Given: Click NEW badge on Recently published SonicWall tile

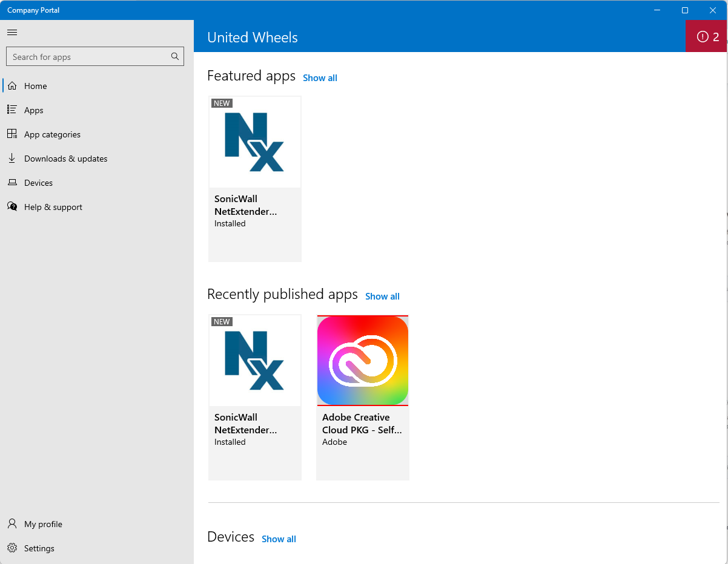Looking at the screenshot, I should [x=222, y=322].
